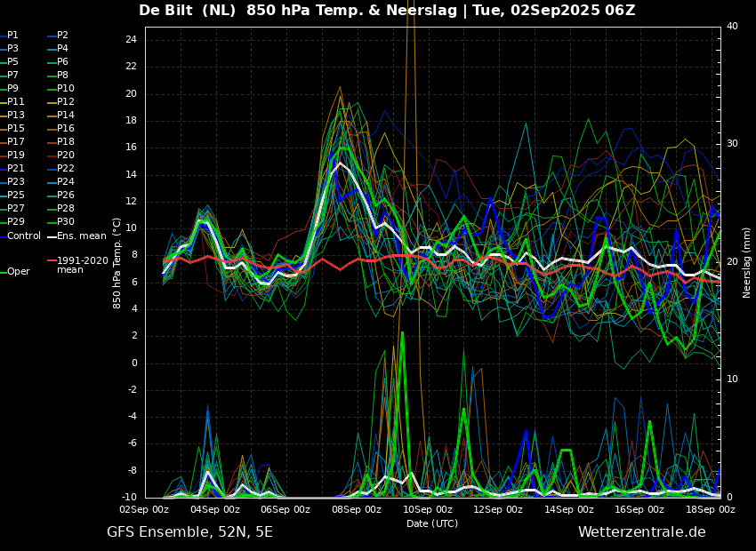
Task: Click the P1 legend entry
Action: tap(12, 36)
